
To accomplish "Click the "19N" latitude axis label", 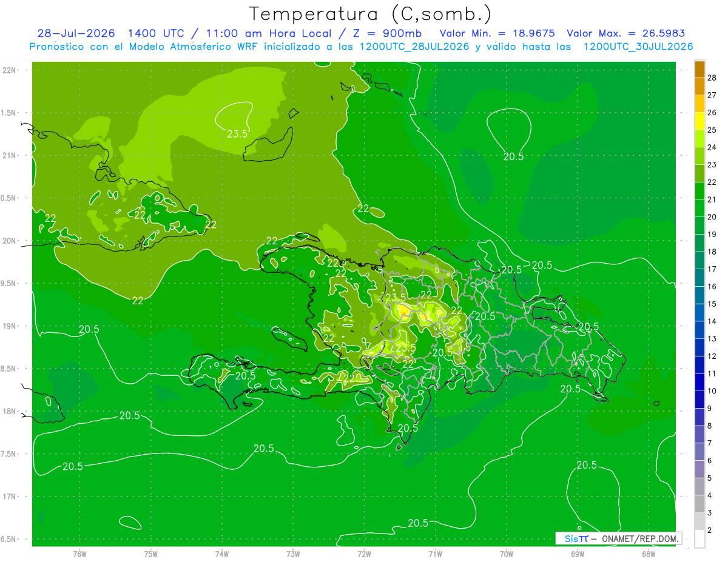I will pos(10,326).
